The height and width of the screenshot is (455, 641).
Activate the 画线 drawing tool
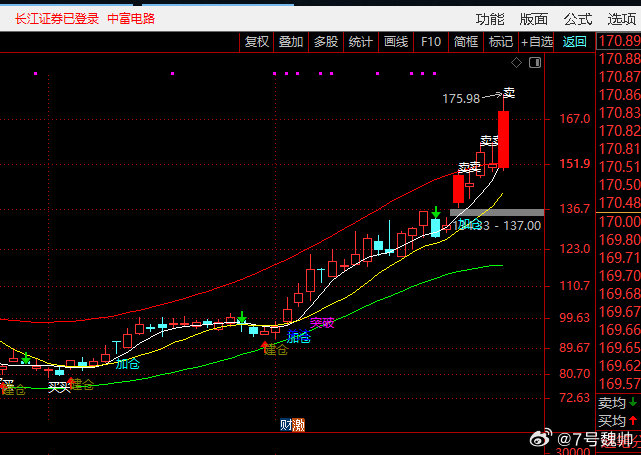tap(396, 42)
